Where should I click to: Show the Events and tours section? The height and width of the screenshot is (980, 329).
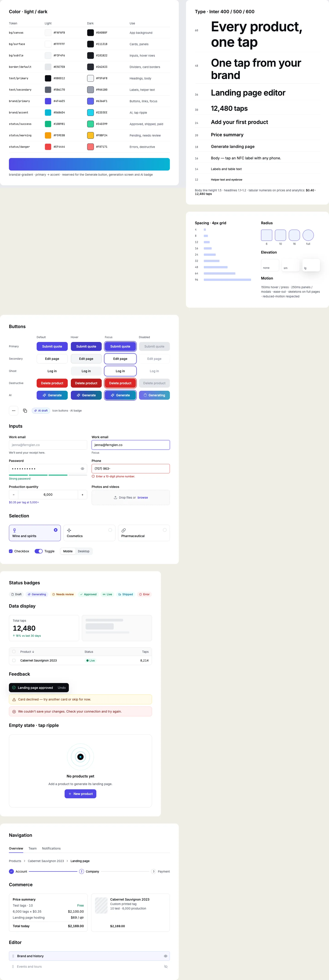pos(166,967)
